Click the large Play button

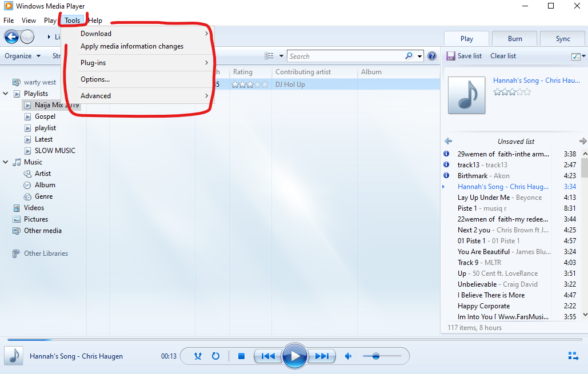click(295, 356)
